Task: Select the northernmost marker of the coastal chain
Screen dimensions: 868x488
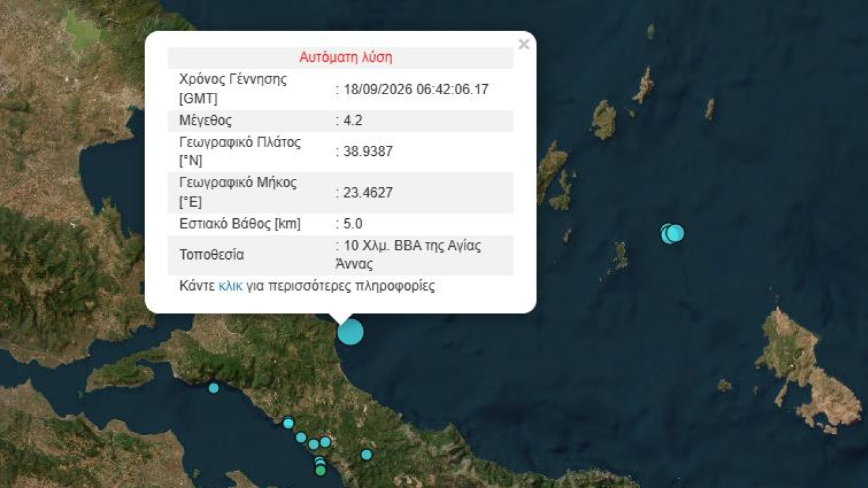Action: pyautogui.click(x=288, y=423)
